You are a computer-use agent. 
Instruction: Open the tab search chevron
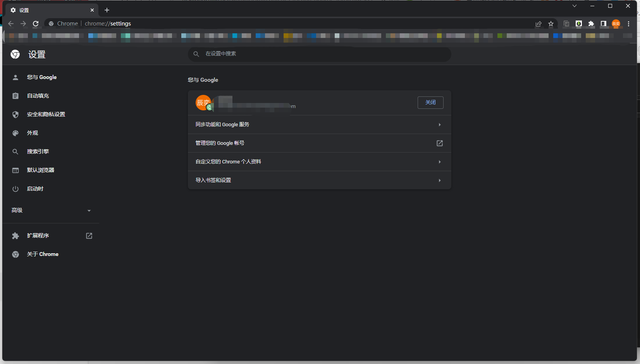click(575, 6)
